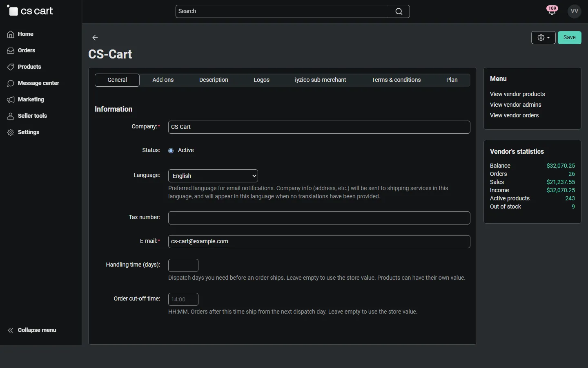
Task: Click the Out of stock count 9
Action: tap(573, 206)
